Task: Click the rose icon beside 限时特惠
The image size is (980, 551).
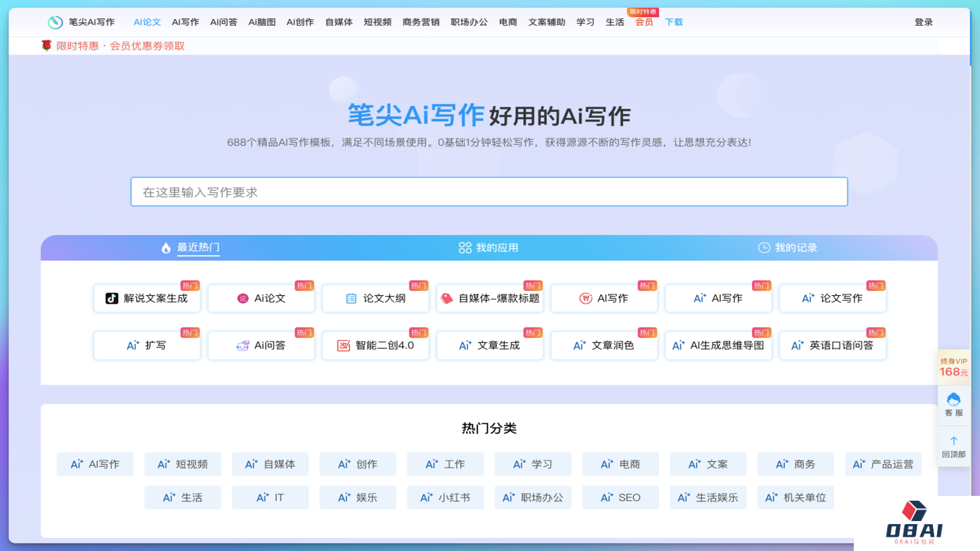Action: point(47,45)
